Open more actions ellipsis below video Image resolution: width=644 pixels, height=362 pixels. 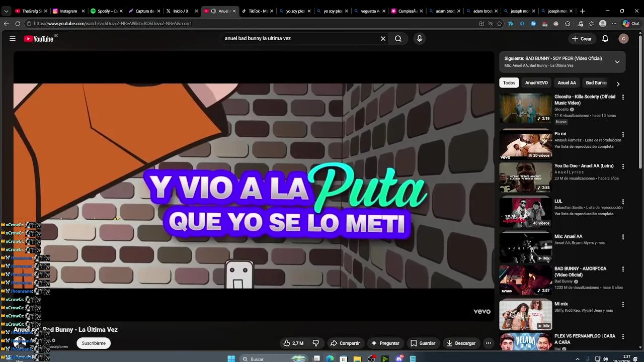[488, 343]
